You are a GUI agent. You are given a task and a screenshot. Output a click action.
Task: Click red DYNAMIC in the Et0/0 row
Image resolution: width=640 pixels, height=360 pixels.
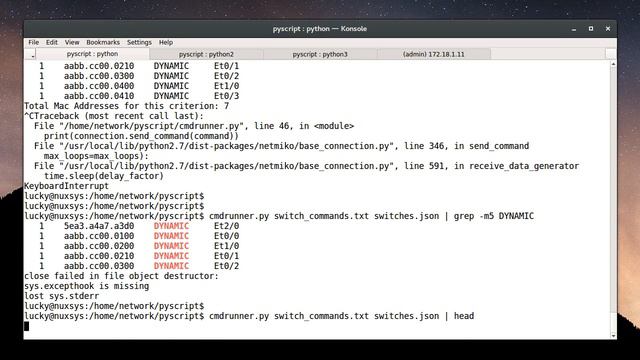(x=171, y=236)
